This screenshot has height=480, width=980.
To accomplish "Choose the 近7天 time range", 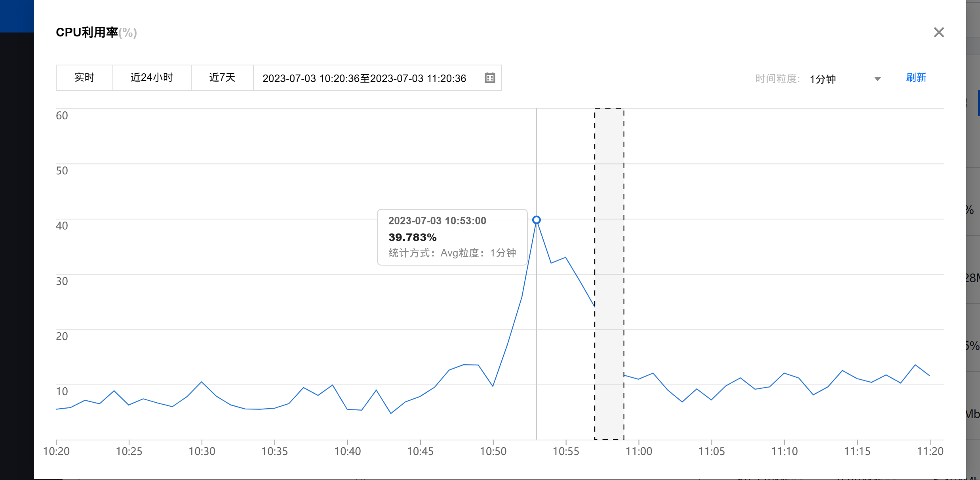I will click(222, 78).
